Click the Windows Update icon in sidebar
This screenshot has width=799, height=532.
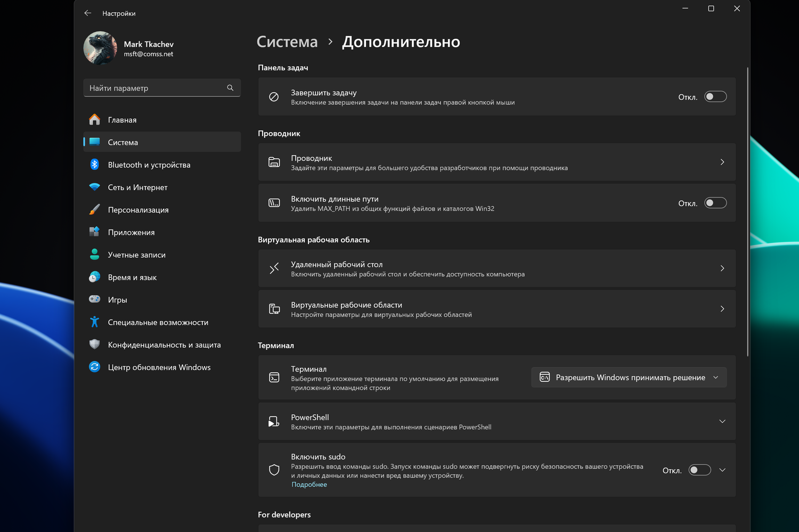95,367
